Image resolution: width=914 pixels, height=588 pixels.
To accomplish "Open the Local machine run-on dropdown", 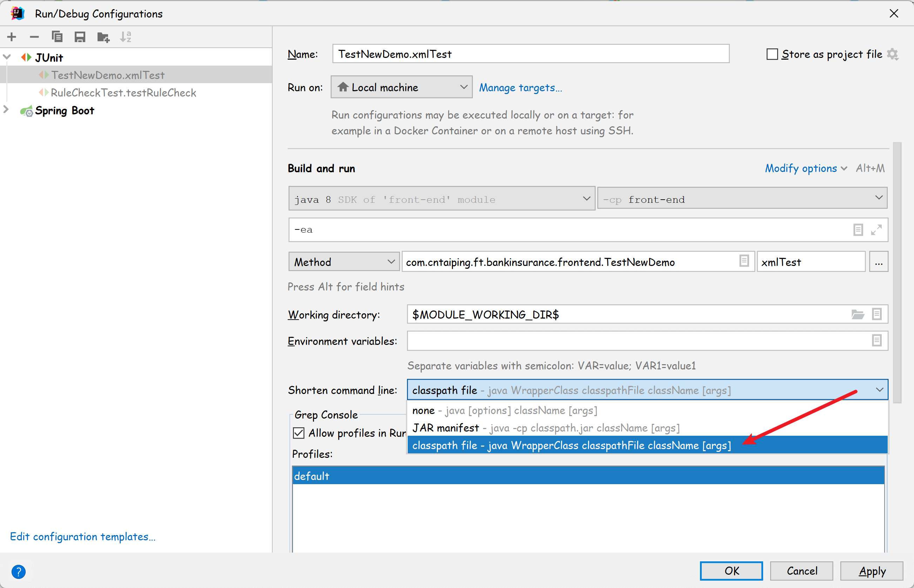I will coord(401,87).
